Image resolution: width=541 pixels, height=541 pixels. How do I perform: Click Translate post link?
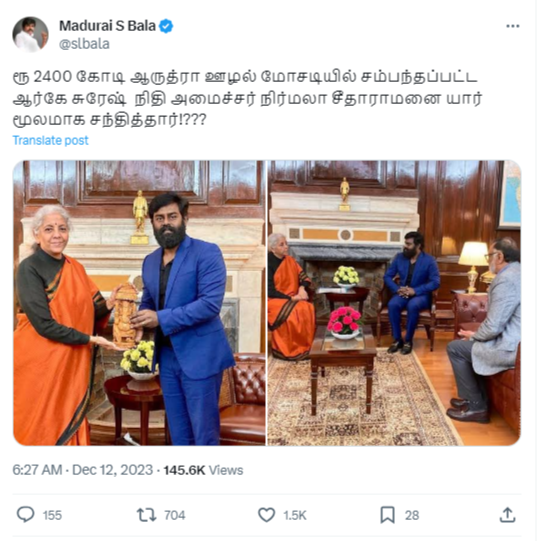(50, 140)
